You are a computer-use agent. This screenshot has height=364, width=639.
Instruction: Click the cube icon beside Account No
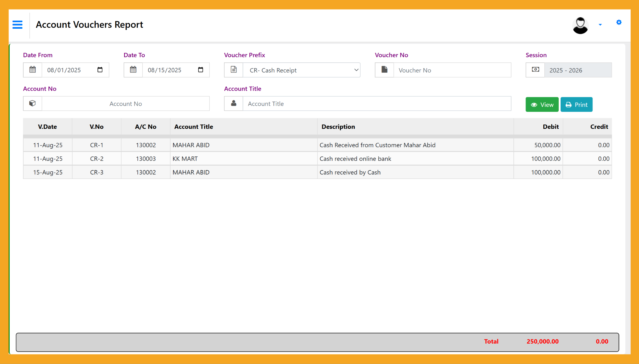click(33, 103)
